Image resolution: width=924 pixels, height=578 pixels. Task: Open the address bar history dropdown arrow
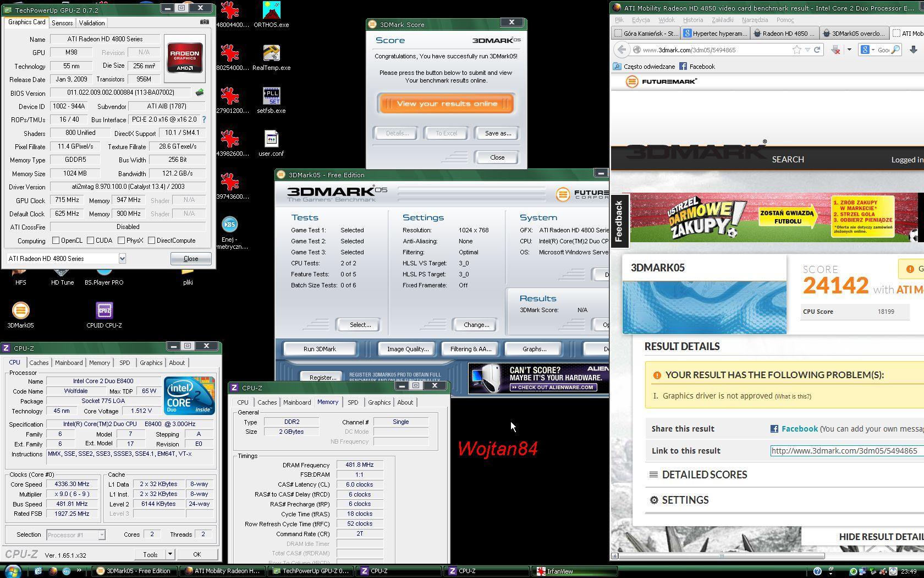point(807,50)
